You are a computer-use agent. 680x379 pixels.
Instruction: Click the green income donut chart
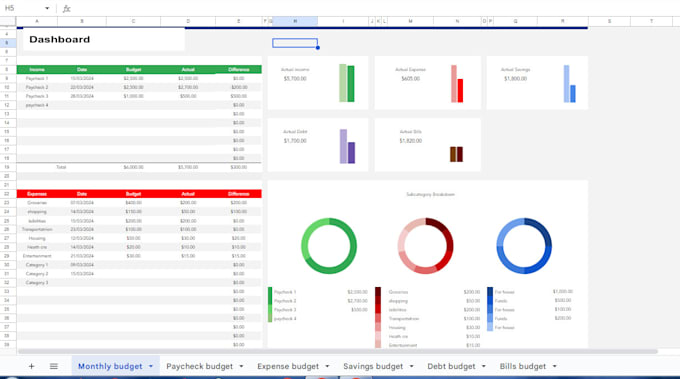click(329, 246)
